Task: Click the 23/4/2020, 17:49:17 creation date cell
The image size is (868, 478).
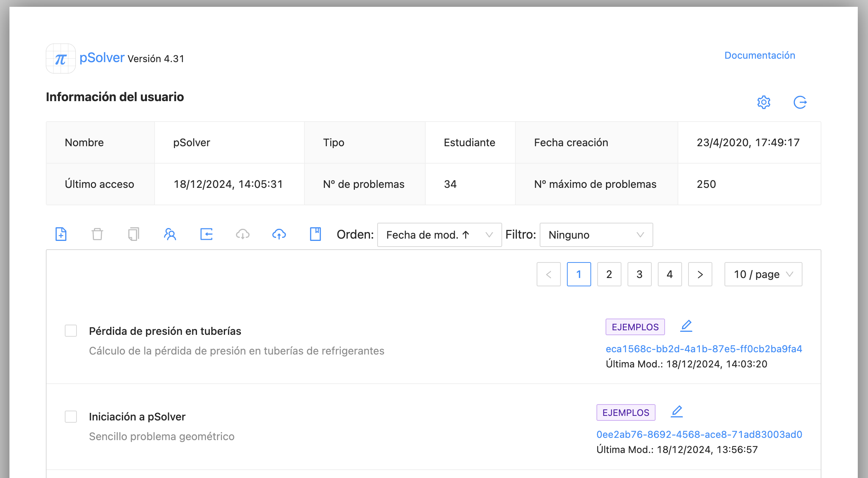Action: click(749, 142)
